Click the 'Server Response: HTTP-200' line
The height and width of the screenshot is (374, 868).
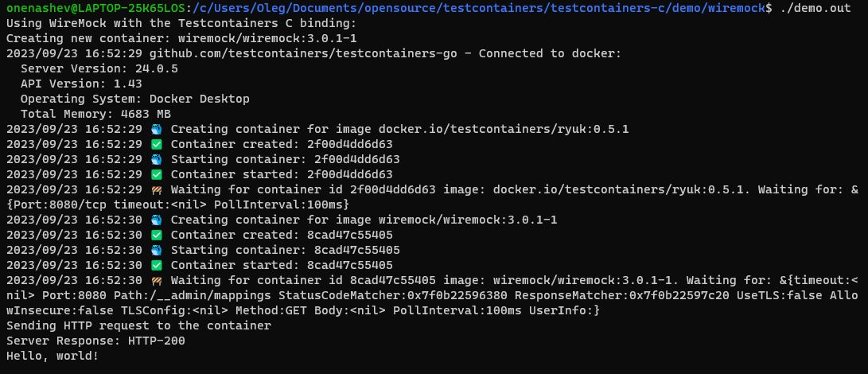tap(95, 341)
